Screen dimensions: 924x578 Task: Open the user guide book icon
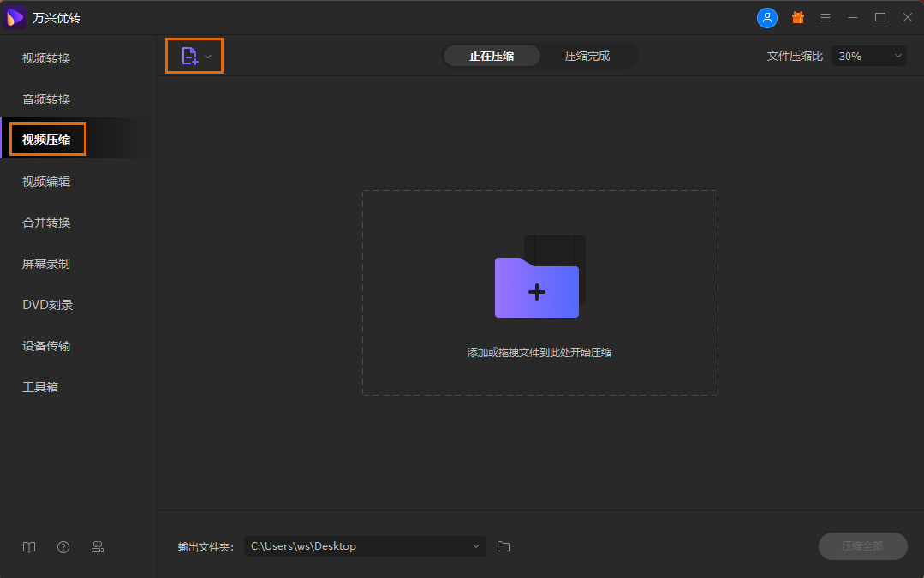click(29, 547)
